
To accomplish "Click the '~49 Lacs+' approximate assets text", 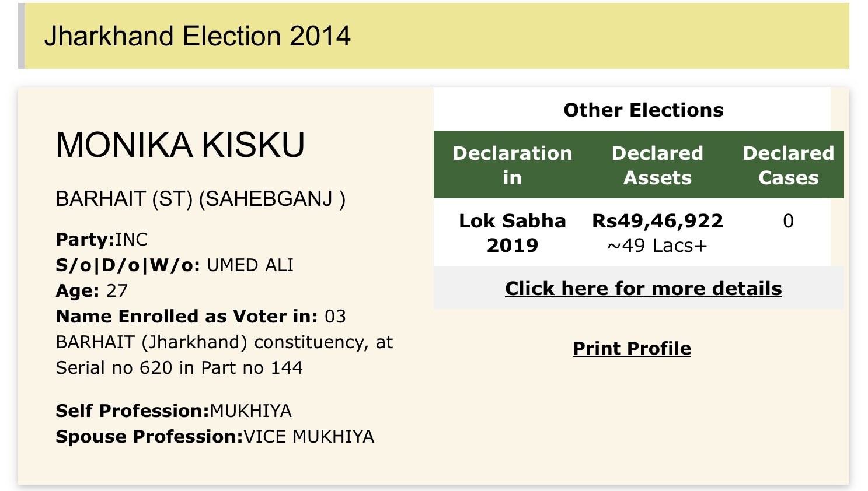I will tap(657, 246).
